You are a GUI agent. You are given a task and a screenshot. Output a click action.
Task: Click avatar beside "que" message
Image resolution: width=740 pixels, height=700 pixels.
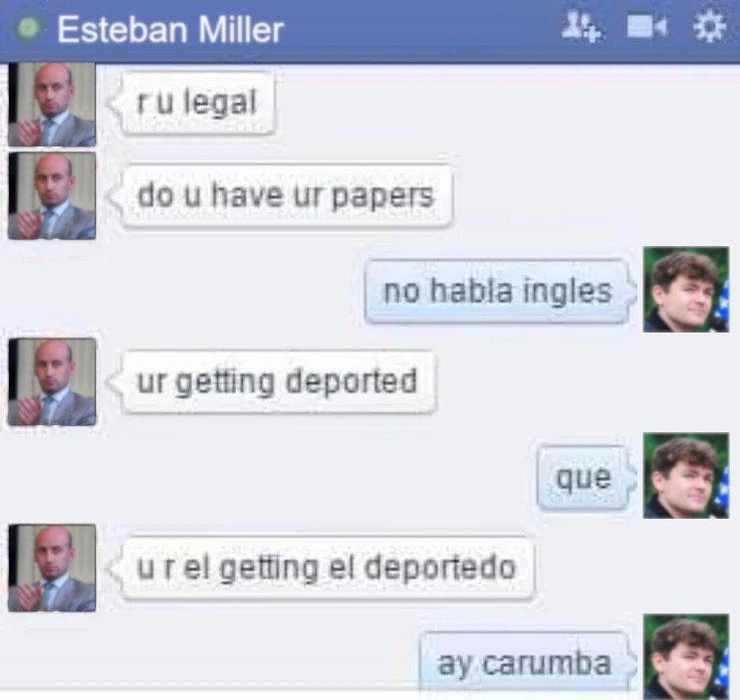686,476
